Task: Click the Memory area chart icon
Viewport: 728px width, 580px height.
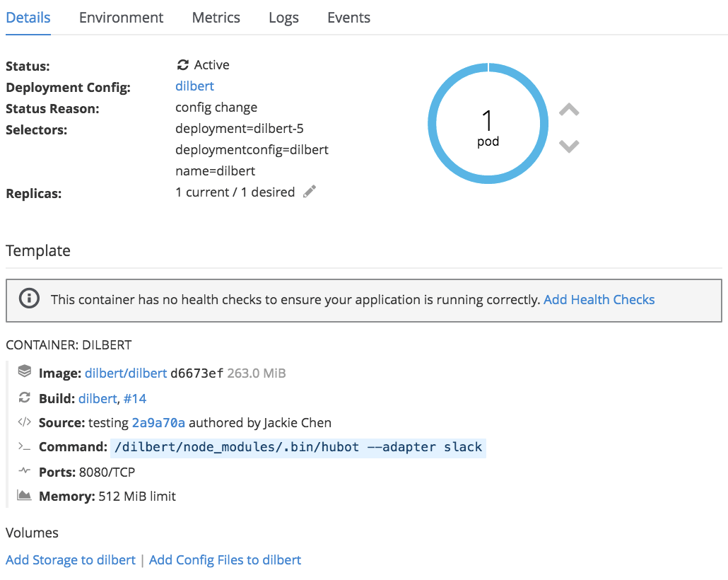Action: (25, 495)
